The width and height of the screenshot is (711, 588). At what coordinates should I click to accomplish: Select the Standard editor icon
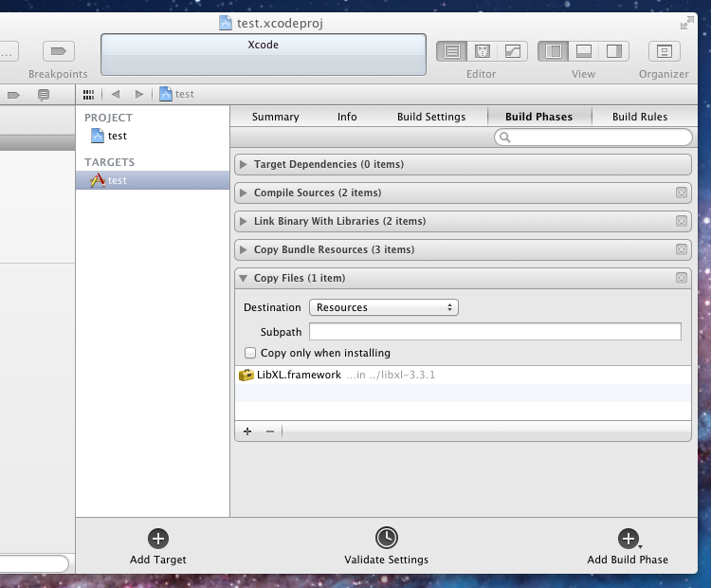tap(451, 51)
